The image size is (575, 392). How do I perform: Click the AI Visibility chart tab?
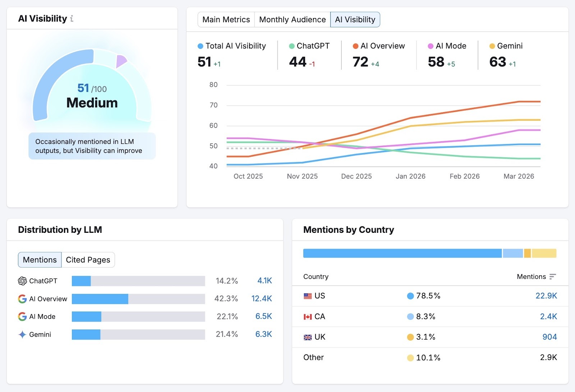click(355, 19)
